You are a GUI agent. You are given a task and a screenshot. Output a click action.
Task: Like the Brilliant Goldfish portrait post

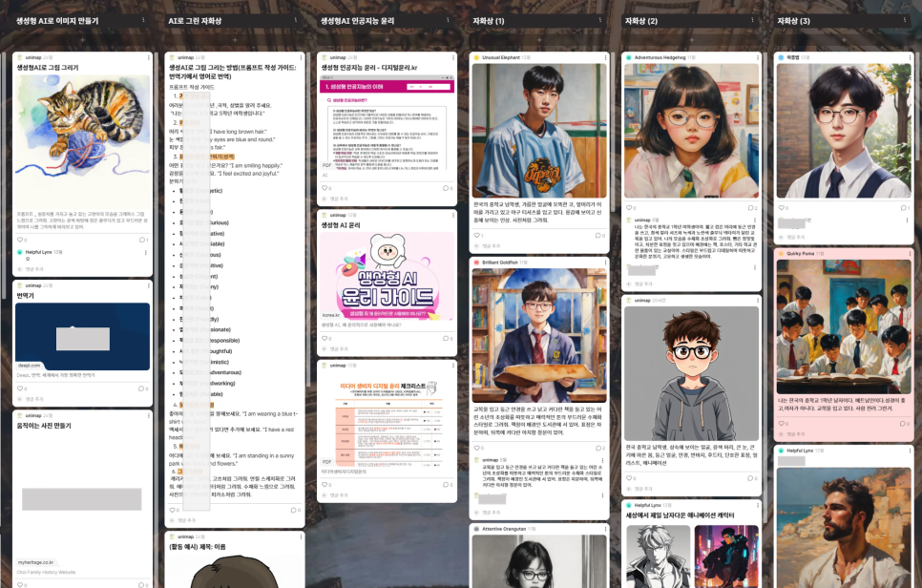478,448
